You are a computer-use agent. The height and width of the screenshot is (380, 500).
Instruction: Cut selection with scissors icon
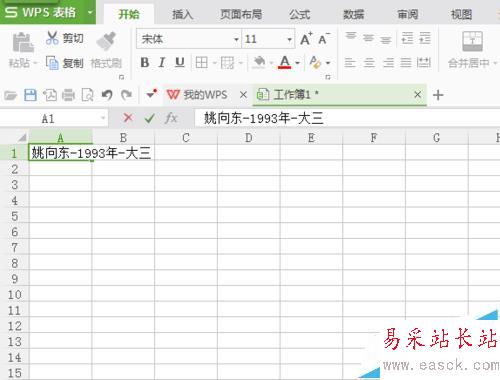(52, 38)
